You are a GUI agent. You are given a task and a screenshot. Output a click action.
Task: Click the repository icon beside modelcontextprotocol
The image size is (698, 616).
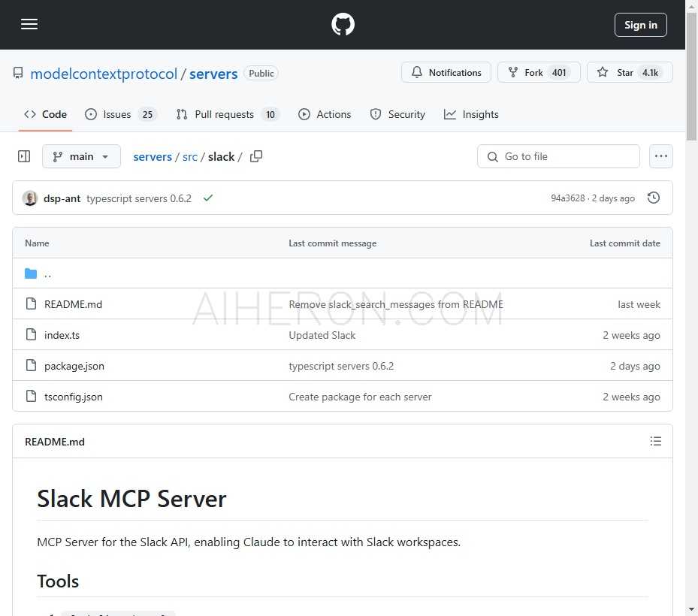(x=18, y=73)
